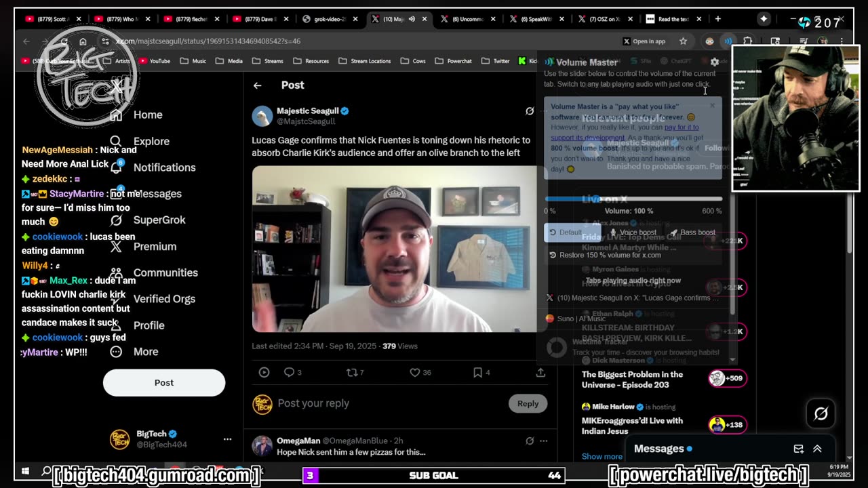Close the Volume Master pay notice

tap(712, 105)
